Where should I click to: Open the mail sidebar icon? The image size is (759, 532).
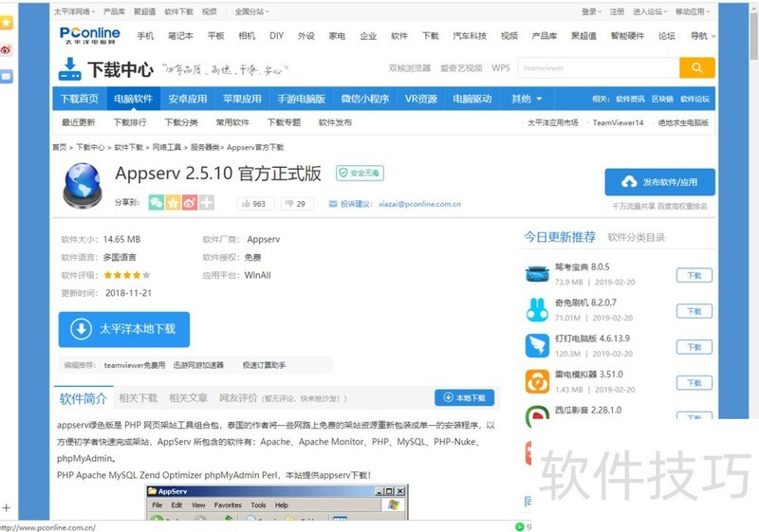pyautogui.click(x=6, y=76)
